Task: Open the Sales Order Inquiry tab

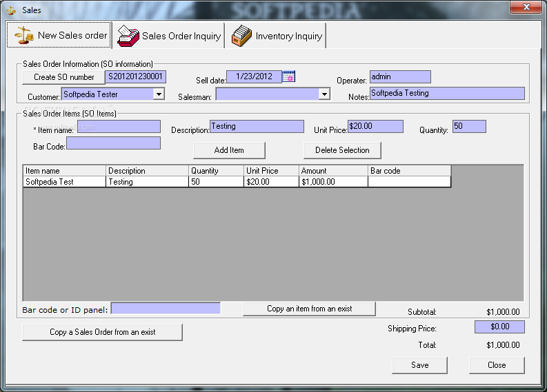Action: 169,36
